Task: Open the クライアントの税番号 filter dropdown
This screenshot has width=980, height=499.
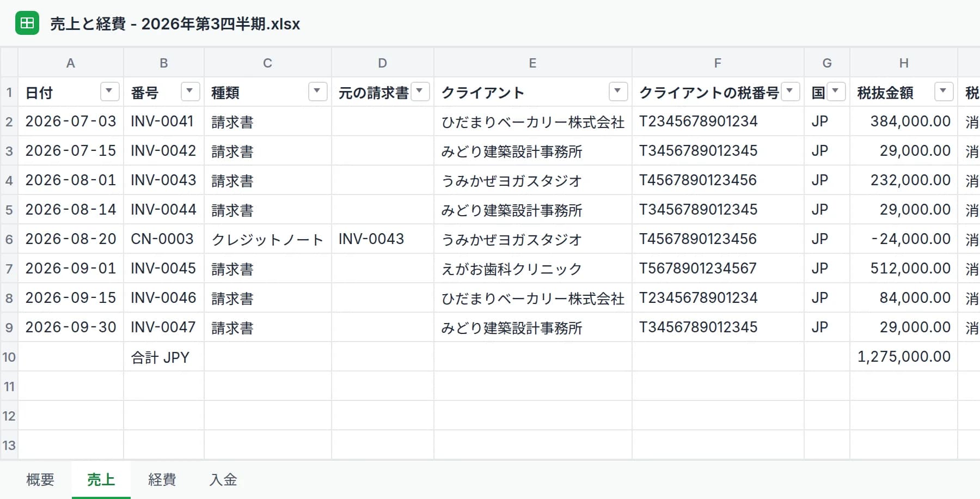Action: point(790,91)
